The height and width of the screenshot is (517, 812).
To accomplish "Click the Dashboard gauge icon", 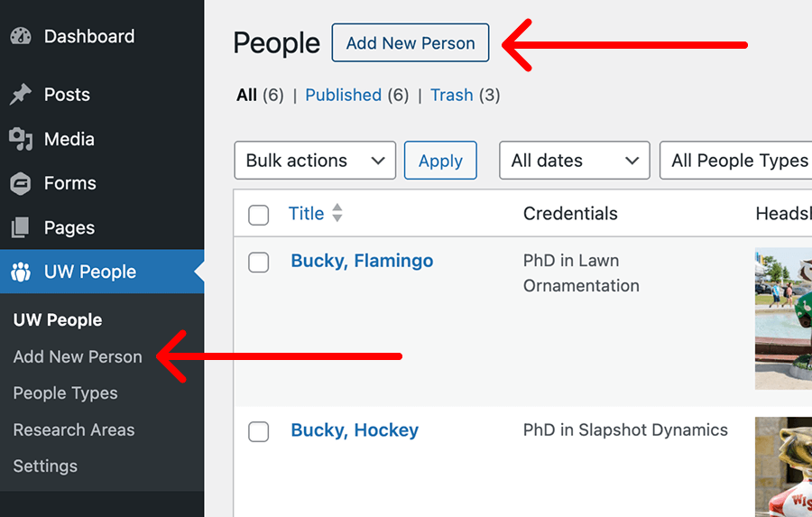I will 21,37.
